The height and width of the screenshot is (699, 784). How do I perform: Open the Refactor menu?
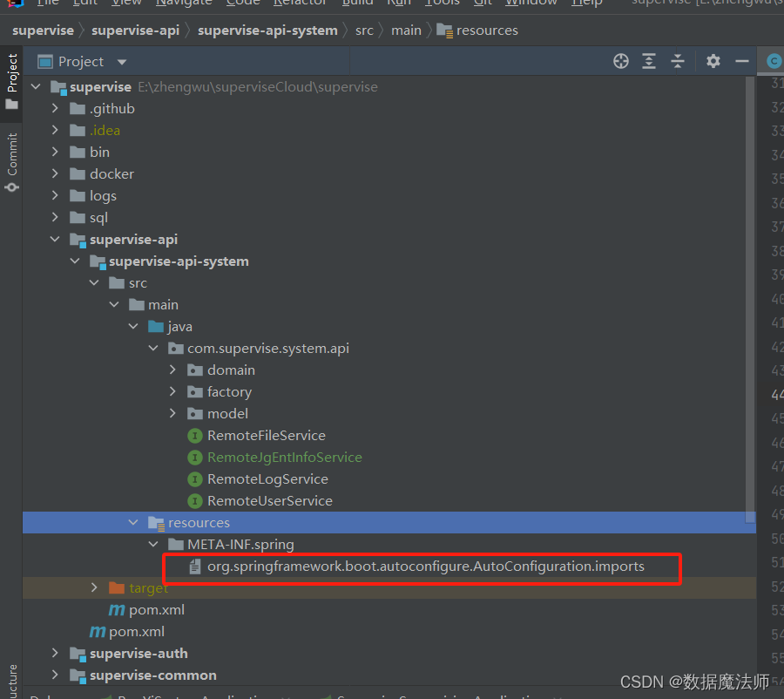click(x=300, y=3)
